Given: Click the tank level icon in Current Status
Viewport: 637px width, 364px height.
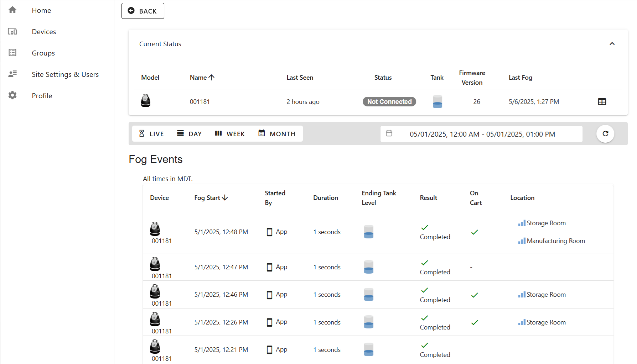Looking at the screenshot, I should (x=437, y=101).
